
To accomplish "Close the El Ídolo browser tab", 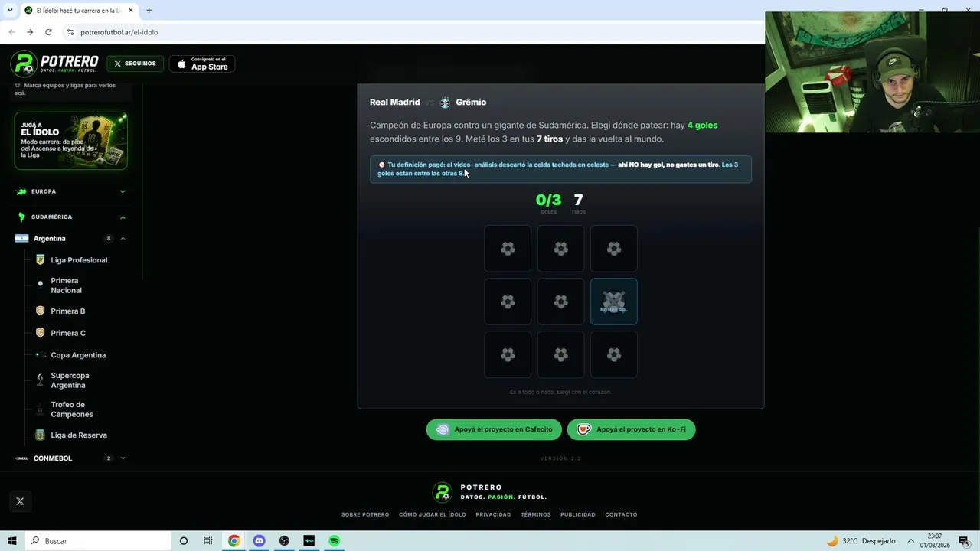I will click(x=131, y=11).
